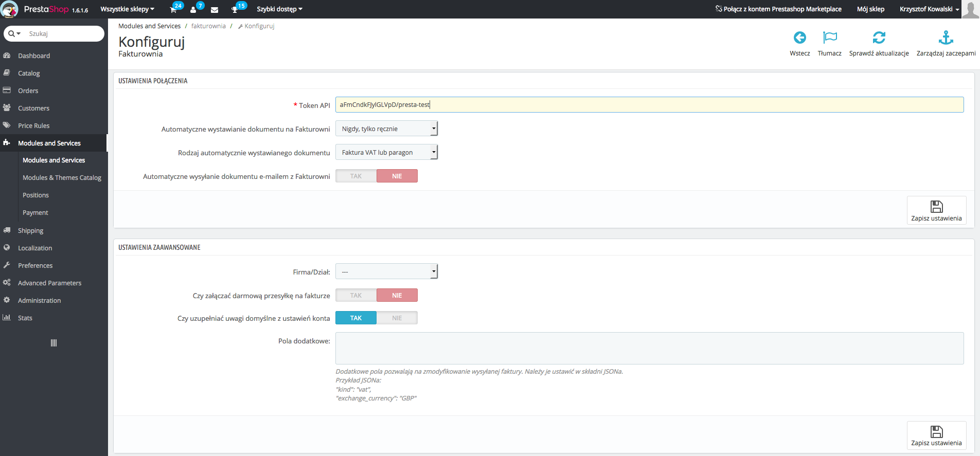Click into the Pola dodatkowe text area
Image resolution: width=980 pixels, height=456 pixels.
click(649, 348)
